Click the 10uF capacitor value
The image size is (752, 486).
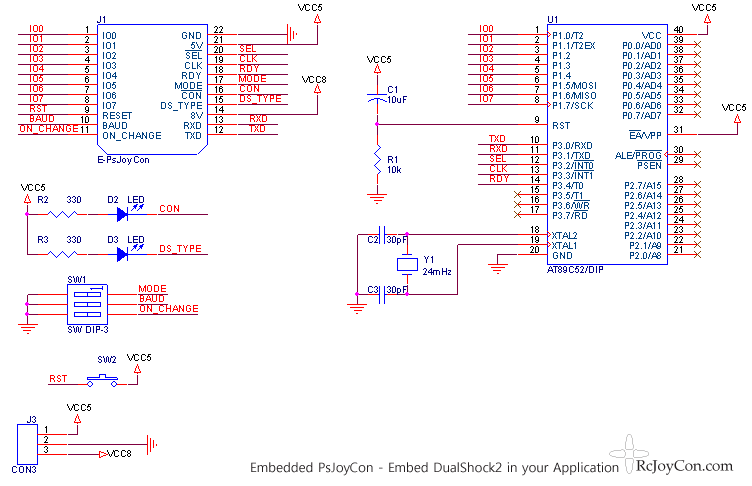tap(397, 100)
